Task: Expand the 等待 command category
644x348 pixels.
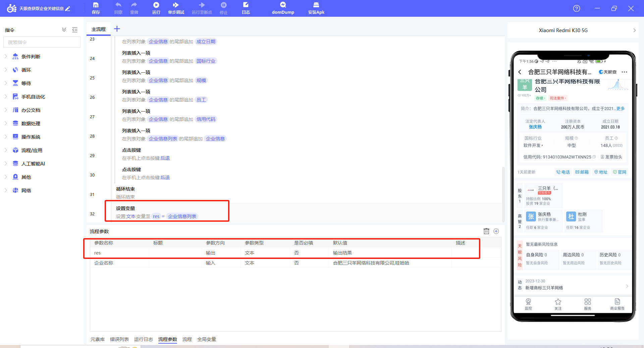Action: tap(6, 83)
